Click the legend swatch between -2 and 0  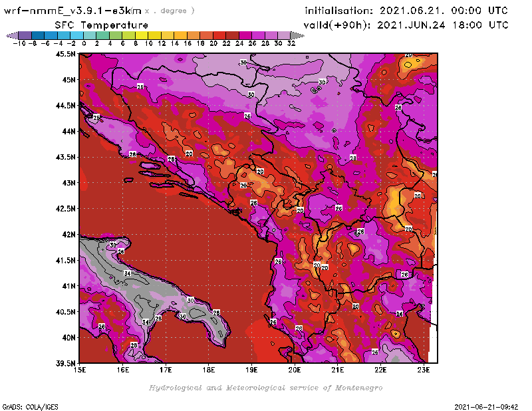tap(77, 35)
